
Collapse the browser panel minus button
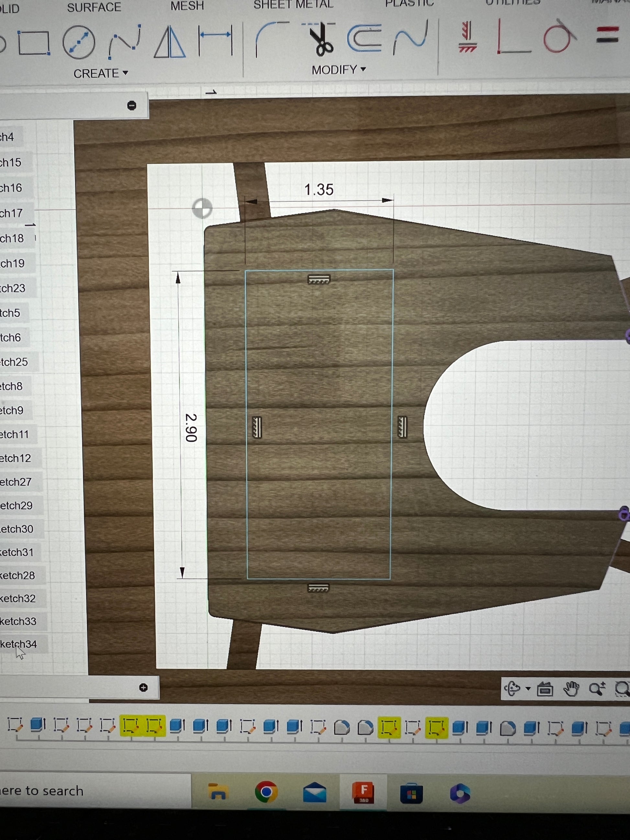(x=132, y=106)
